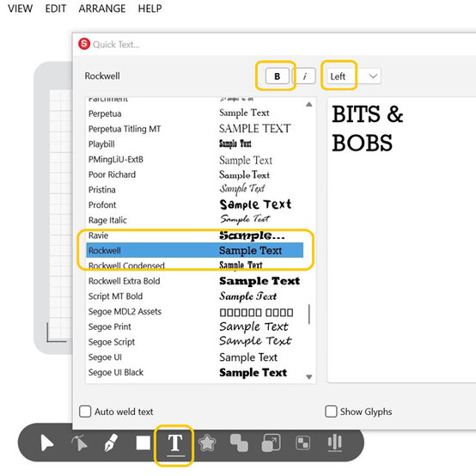Select the rectangle shape tool
The width and height of the screenshot is (476, 476).
(143, 442)
